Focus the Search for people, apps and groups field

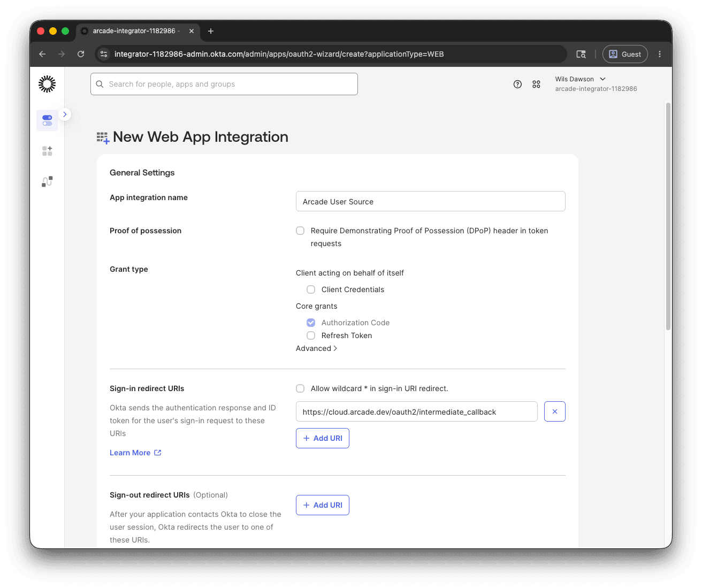click(x=224, y=84)
